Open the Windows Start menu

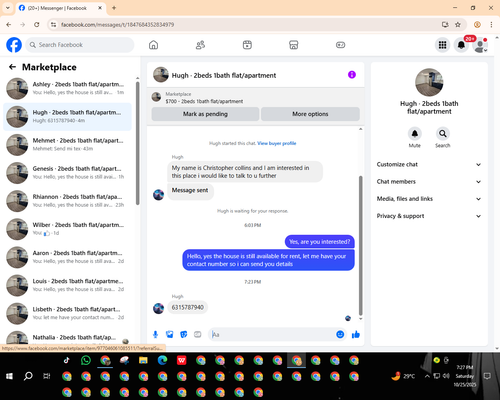(9, 376)
